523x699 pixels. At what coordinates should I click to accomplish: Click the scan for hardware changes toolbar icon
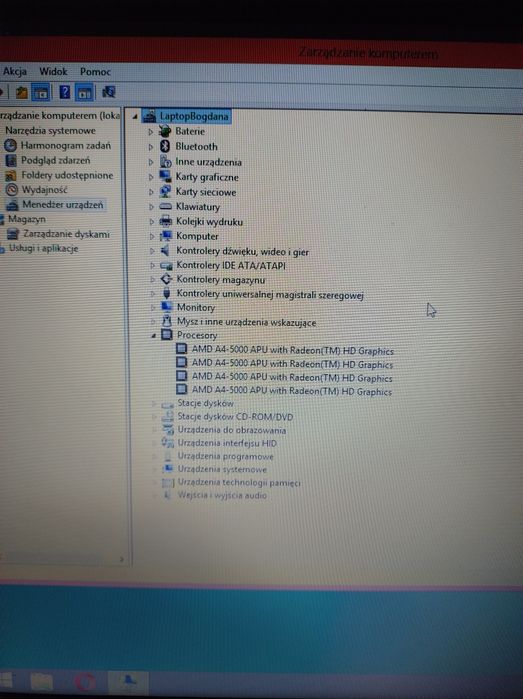[x=108, y=92]
